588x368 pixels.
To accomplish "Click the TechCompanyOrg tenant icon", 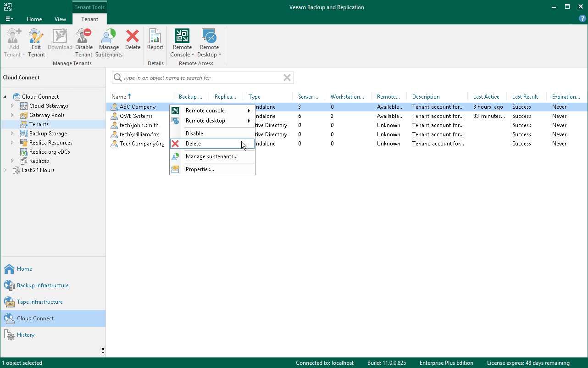I will pyautogui.click(x=115, y=144).
